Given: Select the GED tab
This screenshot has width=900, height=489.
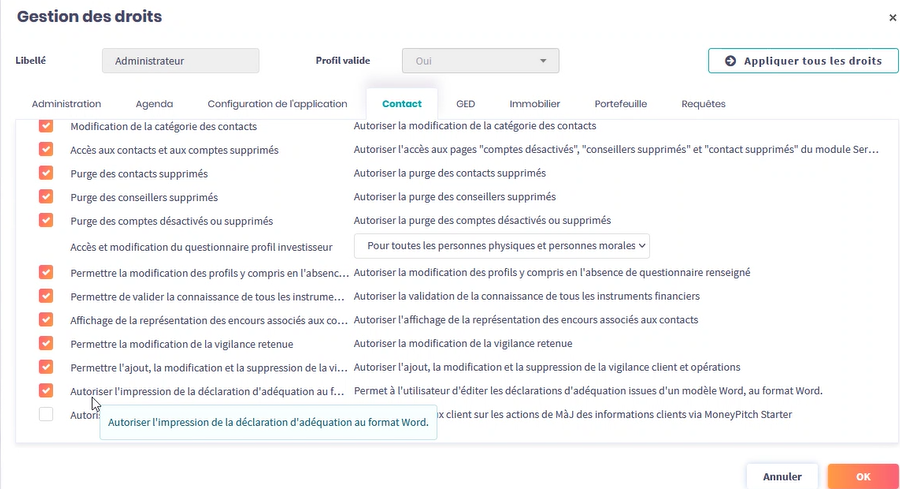Looking at the screenshot, I should pos(465,104).
